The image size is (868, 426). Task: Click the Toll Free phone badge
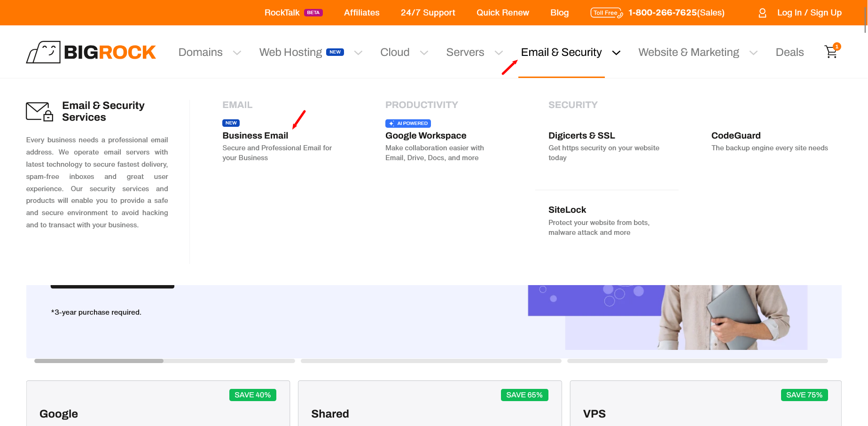point(607,13)
